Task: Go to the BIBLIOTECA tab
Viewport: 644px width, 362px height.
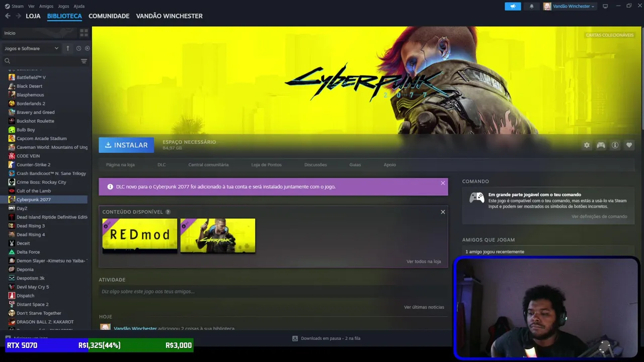Action: (64, 16)
